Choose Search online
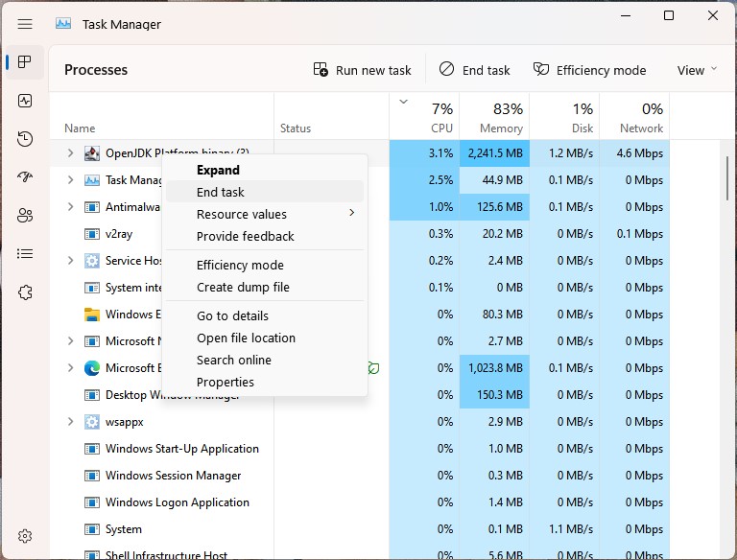This screenshot has height=560, width=737. (265, 360)
